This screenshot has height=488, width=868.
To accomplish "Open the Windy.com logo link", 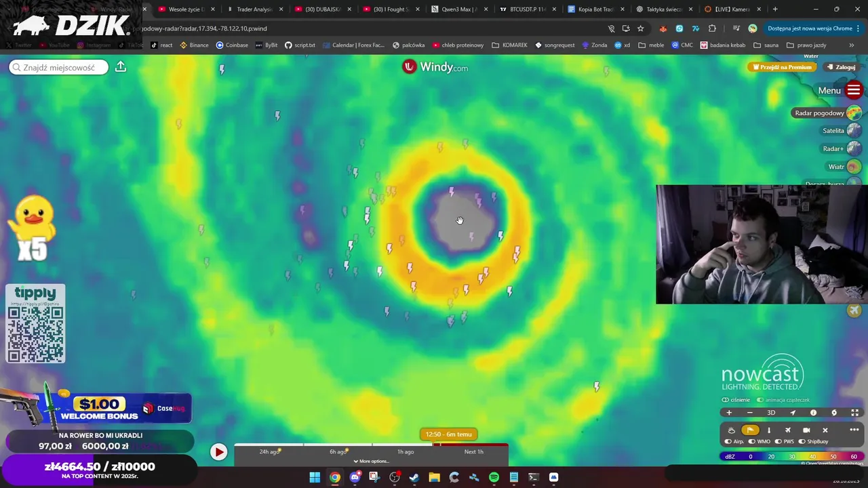I will click(435, 67).
